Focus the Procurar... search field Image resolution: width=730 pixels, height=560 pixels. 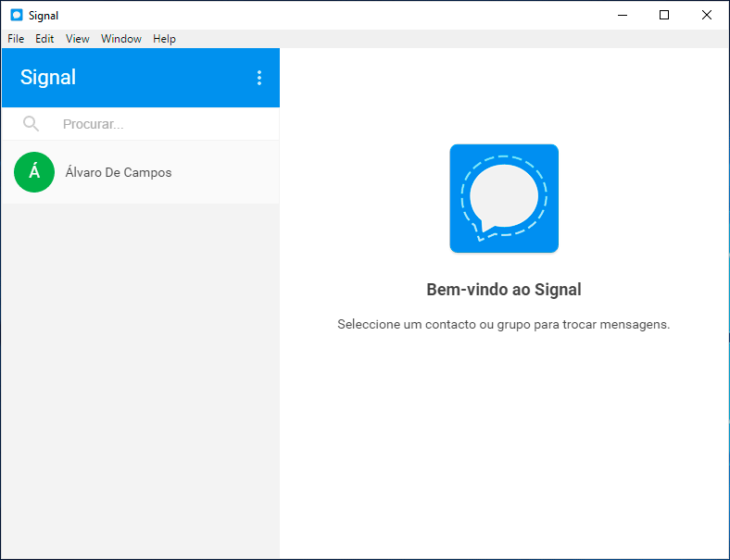coord(141,124)
